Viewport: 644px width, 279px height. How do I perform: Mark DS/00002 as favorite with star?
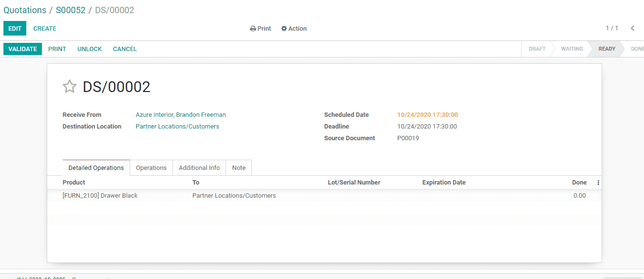pyautogui.click(x=70, y=87)
